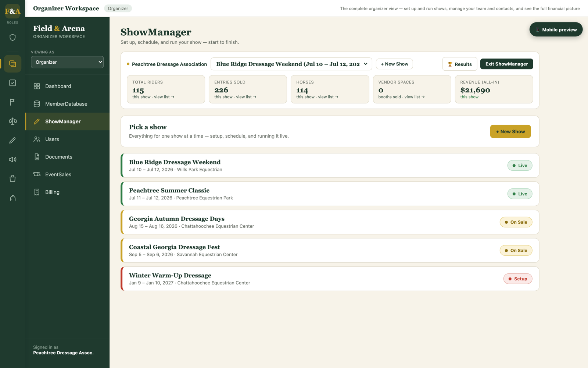Select Georgia Autumn Dressage Days show
This screenshot has height=368, width=588.
point(330,222)
